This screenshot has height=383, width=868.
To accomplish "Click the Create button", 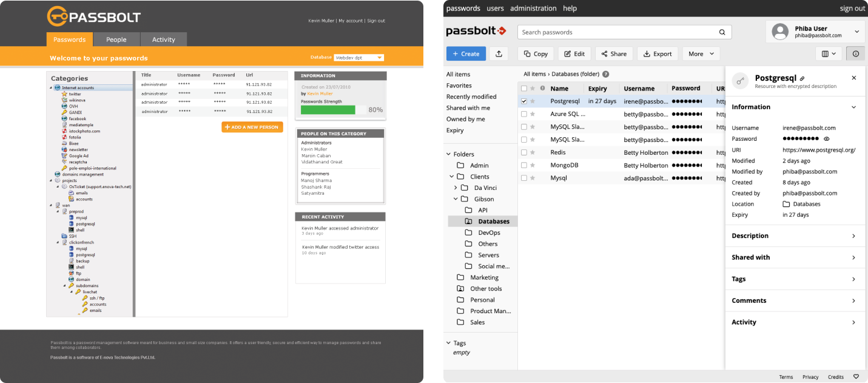I will click(466, 53).
